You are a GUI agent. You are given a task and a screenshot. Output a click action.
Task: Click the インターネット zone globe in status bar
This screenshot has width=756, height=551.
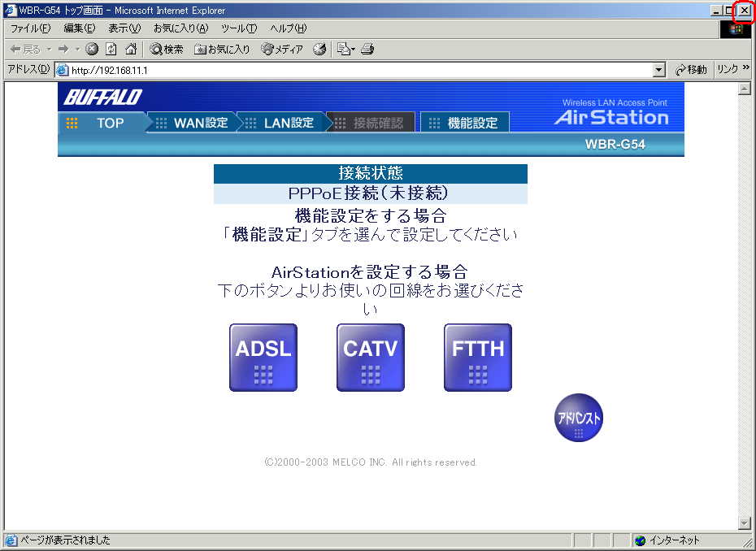coord(640,540)
